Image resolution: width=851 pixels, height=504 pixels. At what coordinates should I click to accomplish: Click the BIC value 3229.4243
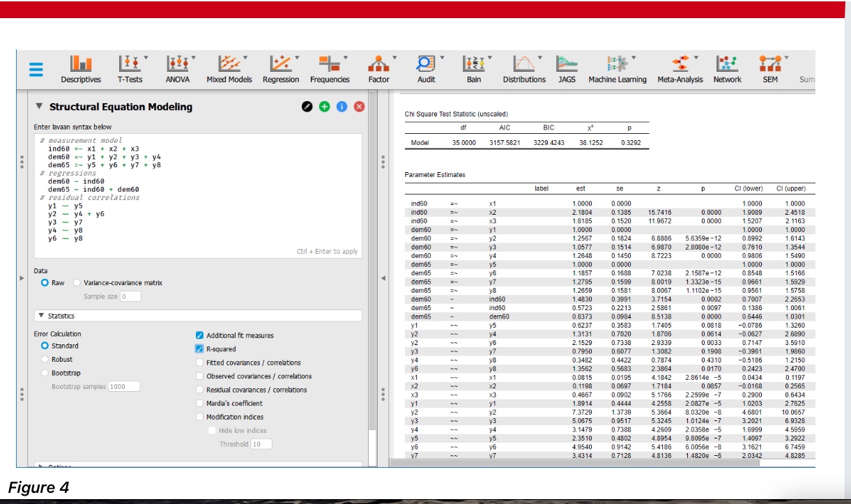coord(549,142)
